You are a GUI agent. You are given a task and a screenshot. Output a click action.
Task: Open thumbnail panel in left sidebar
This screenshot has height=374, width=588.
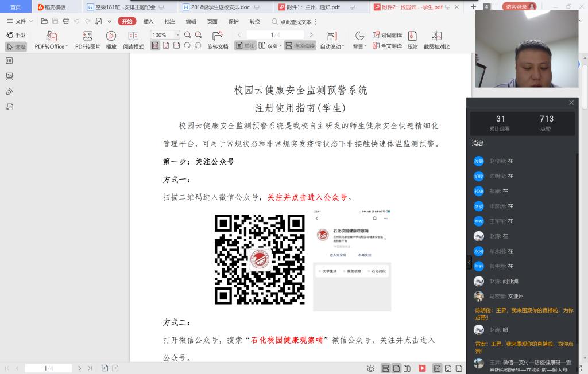pyautogui.click(x=9, y=76)
